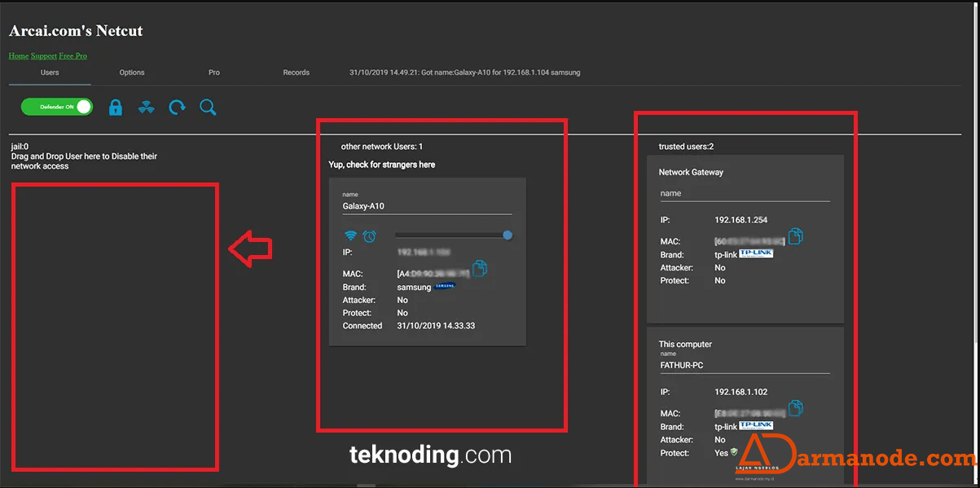Copy This computer MAC address icon

796,408
